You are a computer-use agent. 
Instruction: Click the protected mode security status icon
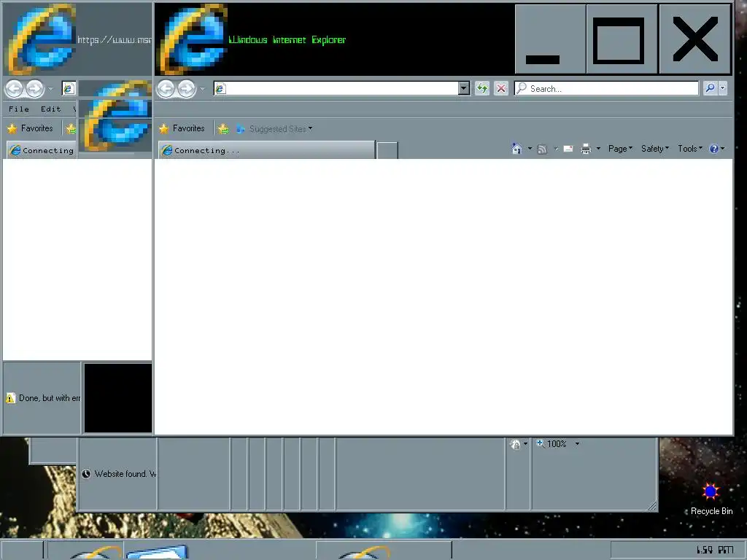click(515, 444)
